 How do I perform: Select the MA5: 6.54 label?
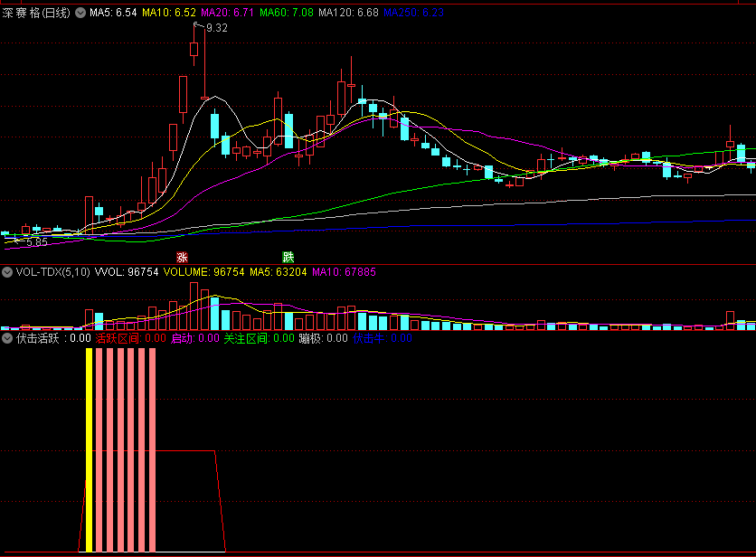[x=113, y=13]
